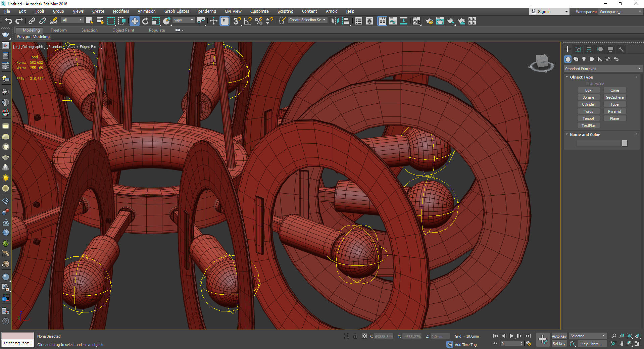Activate the Rotate tool in toolbar
Viewport: 644px width, 349px height.
tap(145, 21)
